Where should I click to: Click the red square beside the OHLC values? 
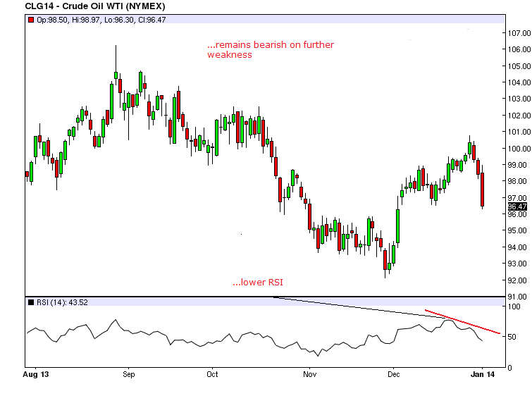pyautogui.click(x=30, y=20)
